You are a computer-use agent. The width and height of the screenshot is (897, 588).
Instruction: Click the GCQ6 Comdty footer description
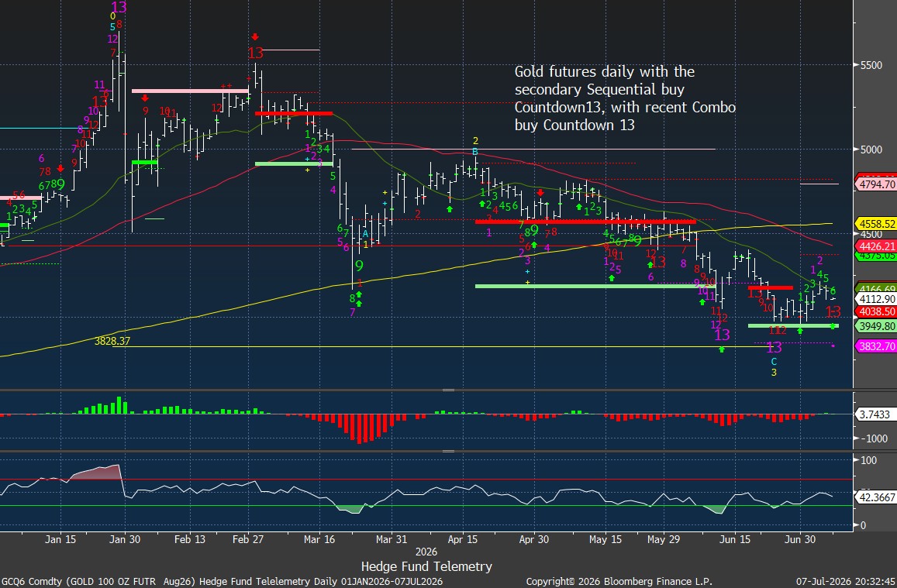222,581
